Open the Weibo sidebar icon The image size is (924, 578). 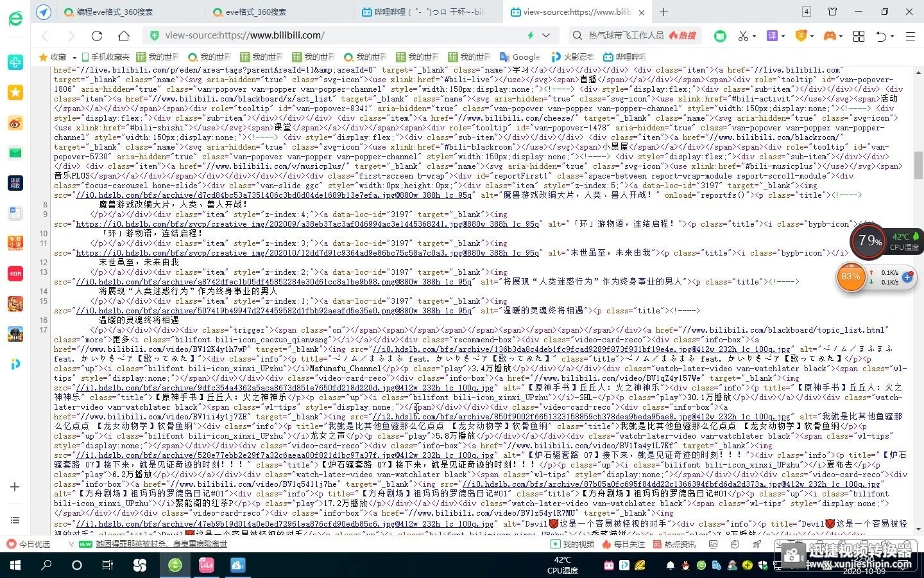[15, 123]
